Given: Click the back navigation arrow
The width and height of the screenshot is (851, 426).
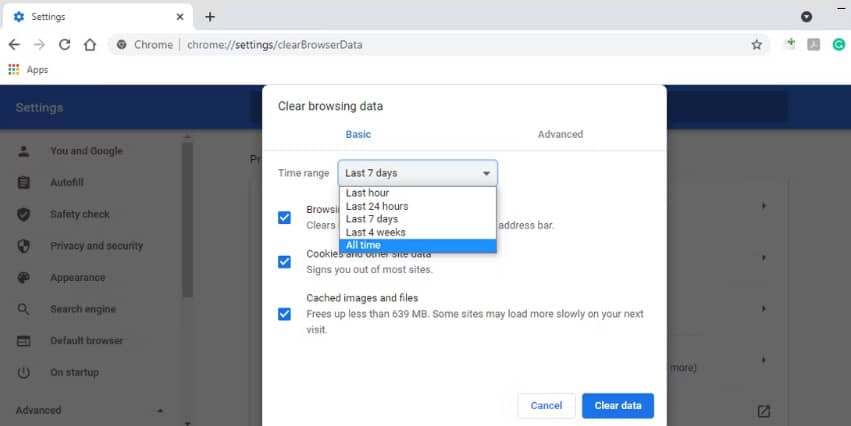Looking at the screenshot, I should pos(14,45).
